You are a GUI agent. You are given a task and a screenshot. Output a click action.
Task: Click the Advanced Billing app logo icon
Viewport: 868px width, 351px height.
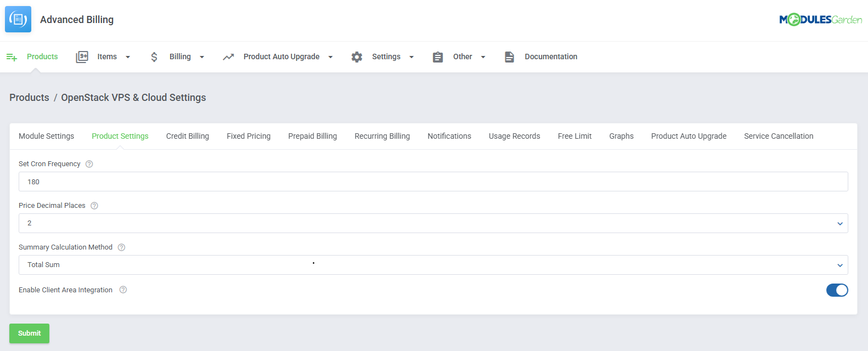click(18, 19)
